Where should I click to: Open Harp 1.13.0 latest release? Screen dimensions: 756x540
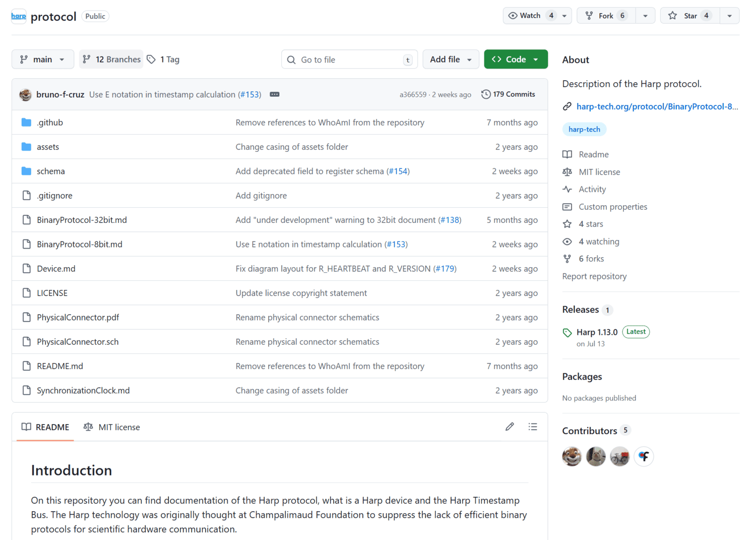[x=597, y=332]
